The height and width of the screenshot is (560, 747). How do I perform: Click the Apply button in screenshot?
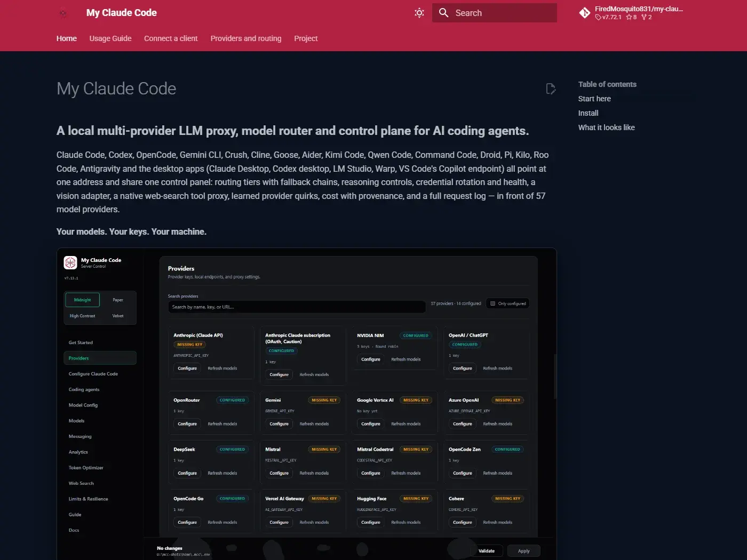point(524,551)
